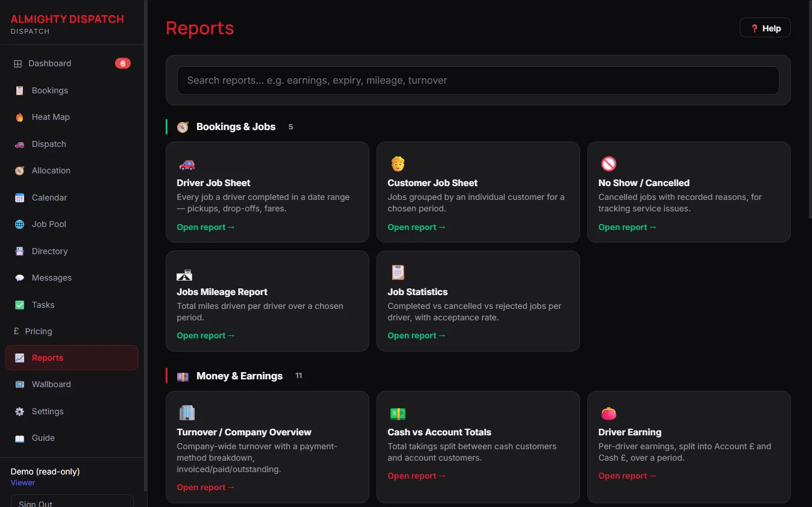Open report link for Driver Earning
The image size is (812, 507).
pyautogui.click(x=628, y=476)
